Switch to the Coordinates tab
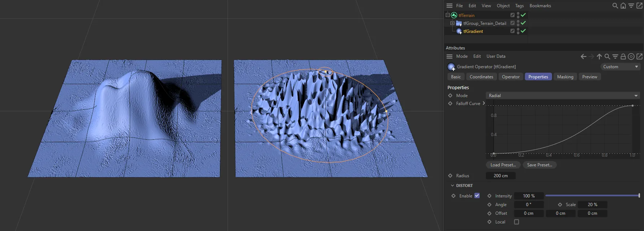This screenshot has height=231, width=644. tap(481, 77)
